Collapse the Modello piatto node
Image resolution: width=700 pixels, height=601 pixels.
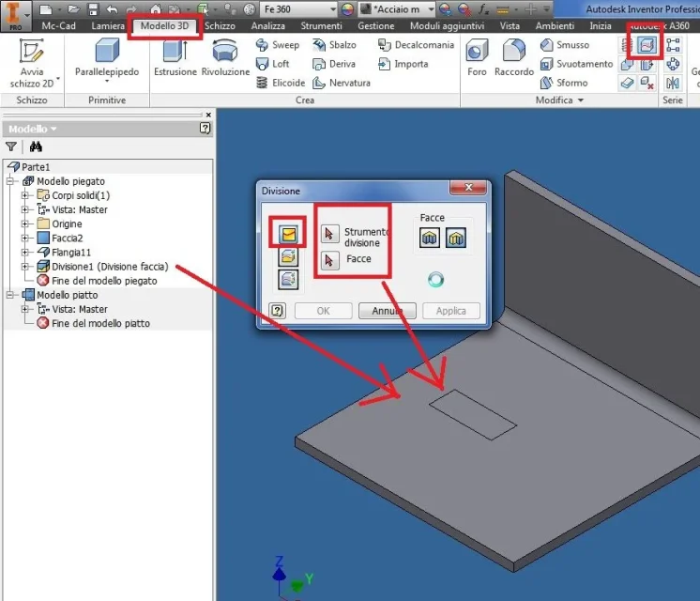[x=9, y=295]
